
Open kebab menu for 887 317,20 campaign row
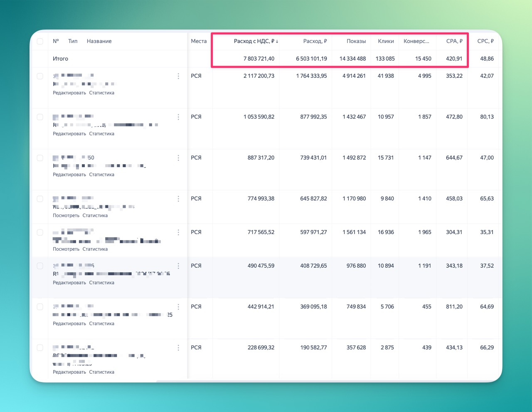[x=178, y=158]
